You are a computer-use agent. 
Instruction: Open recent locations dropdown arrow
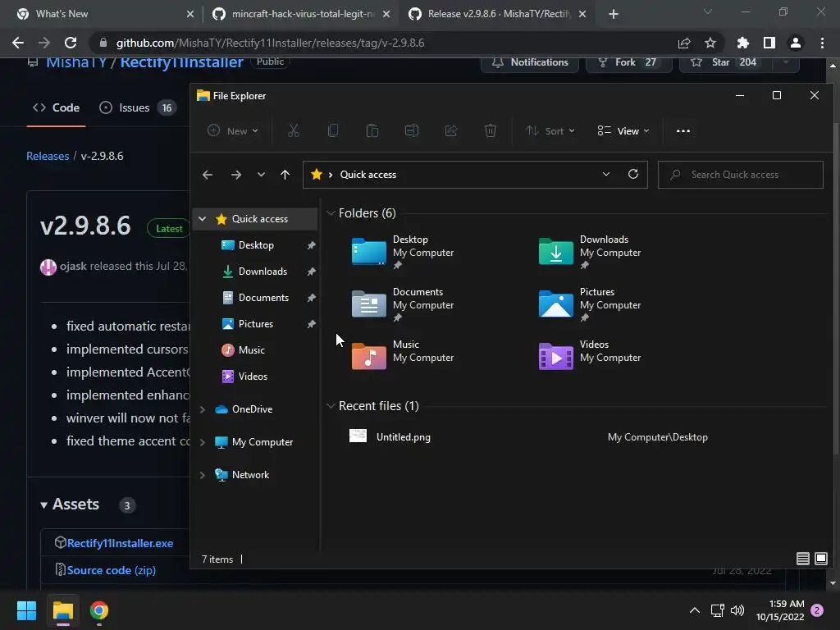(261, 175)
